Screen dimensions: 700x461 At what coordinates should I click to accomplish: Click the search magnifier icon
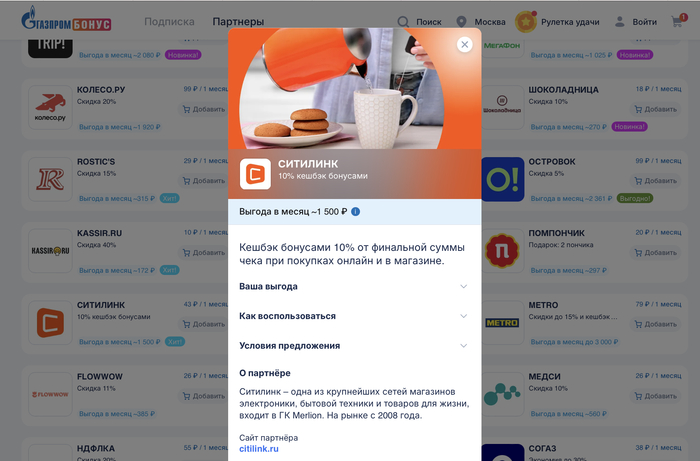click(403, 22)
